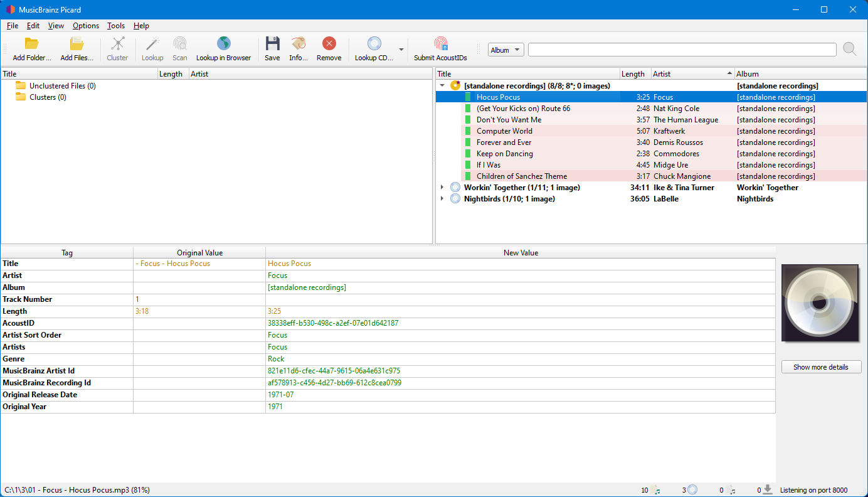Click Submit AcoustIDs fingerprint icon
The width and height of the screenshot is (868, 497).
[x=440, y=44]
